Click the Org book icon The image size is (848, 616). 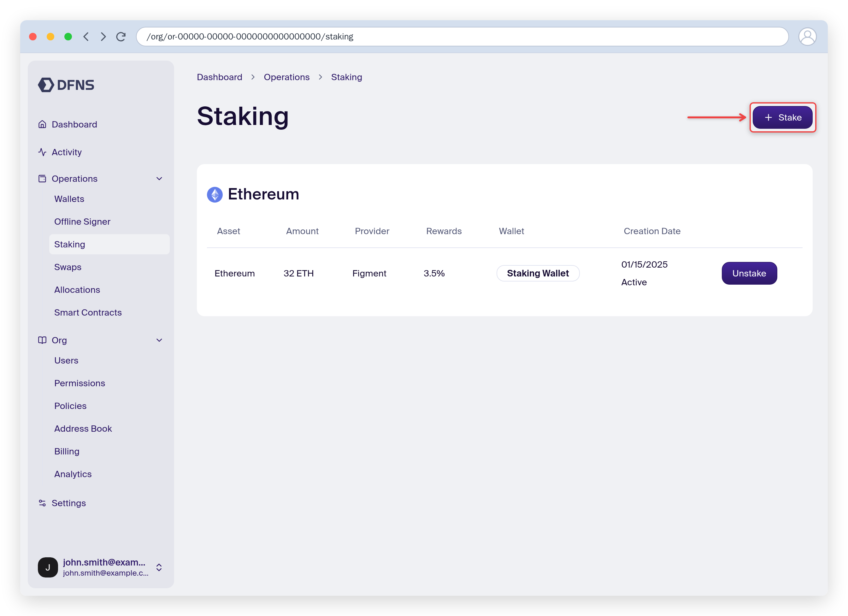tap(42, 340)
